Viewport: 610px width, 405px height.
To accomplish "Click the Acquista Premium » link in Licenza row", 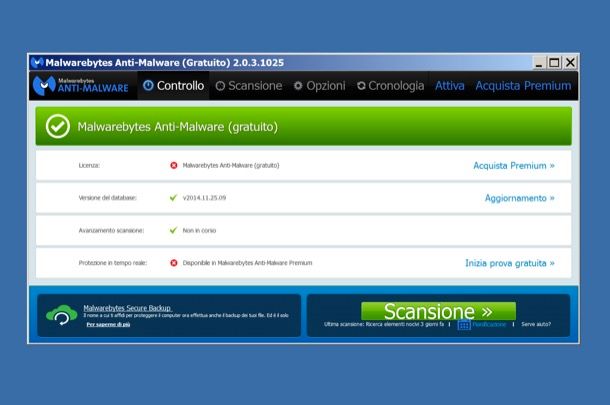I will point(514,166).
